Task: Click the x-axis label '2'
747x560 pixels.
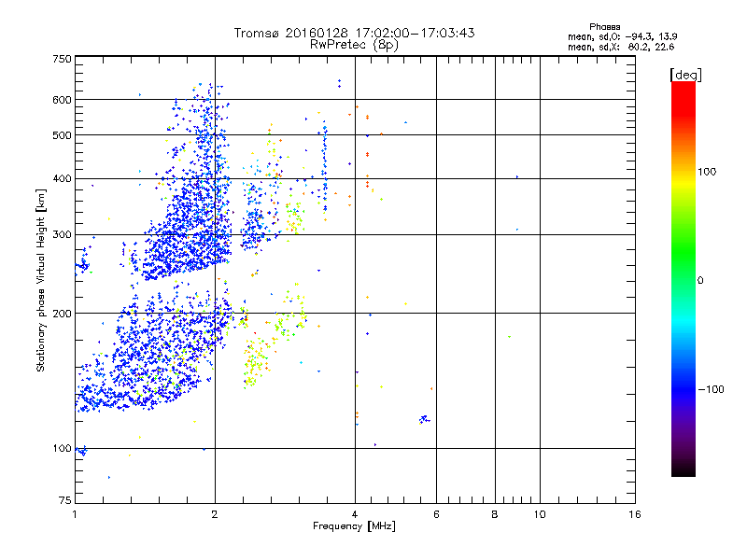Action: click(215, 514)
